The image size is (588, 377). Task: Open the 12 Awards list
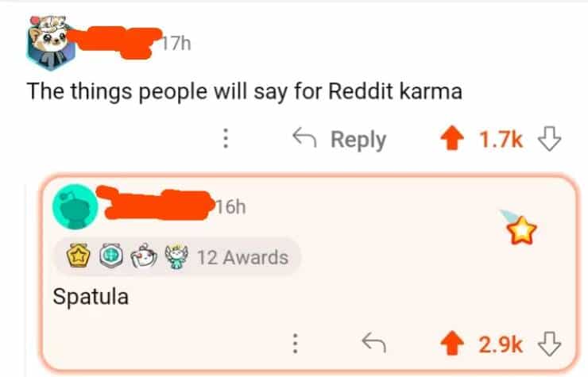(177, 257)
